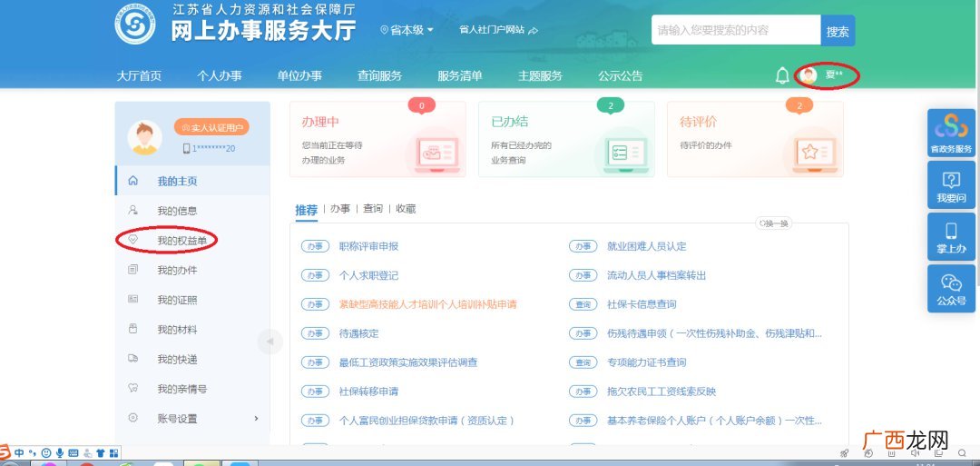Click the microphone voice input icon
Viewport: 980px width, 466px height.
tap(59, 452)
